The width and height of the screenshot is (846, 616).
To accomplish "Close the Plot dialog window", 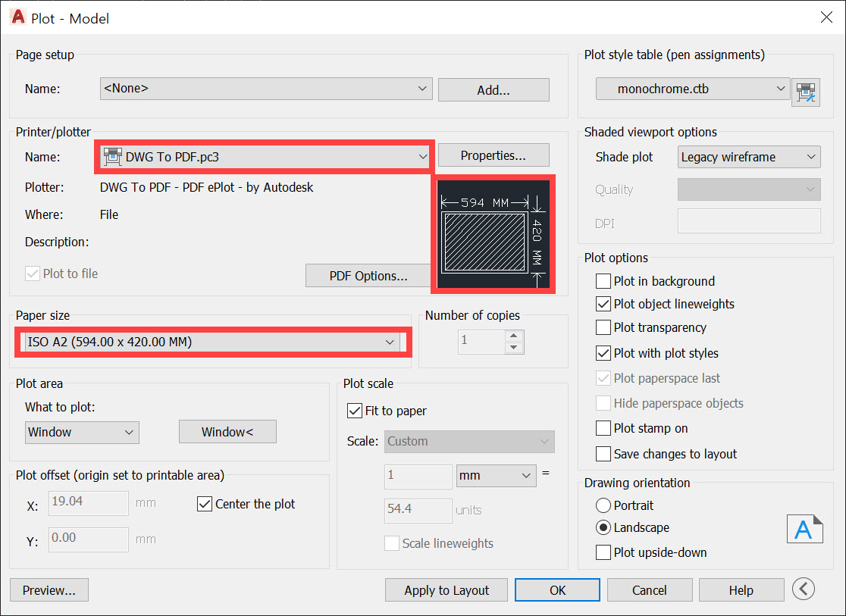I will [826, 17].
